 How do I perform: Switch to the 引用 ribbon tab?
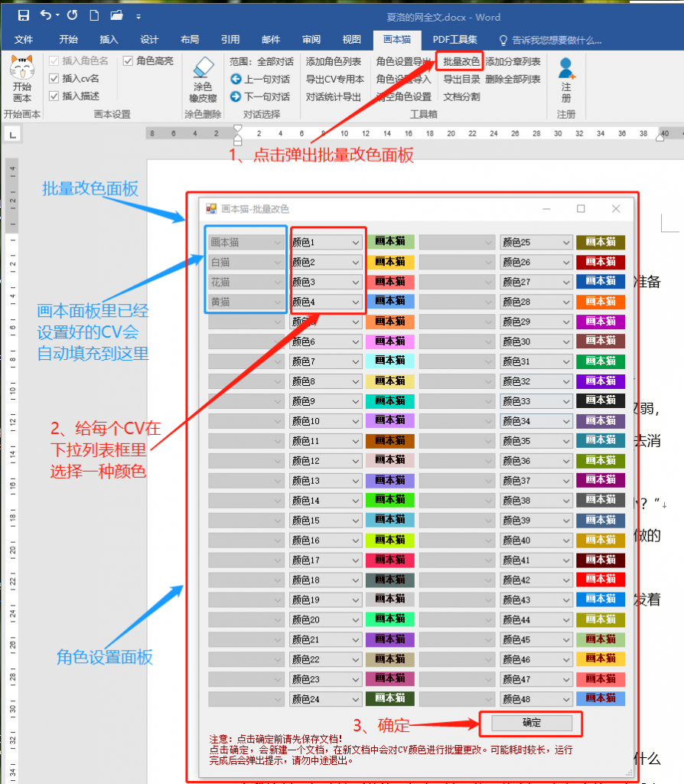point(230,40)
